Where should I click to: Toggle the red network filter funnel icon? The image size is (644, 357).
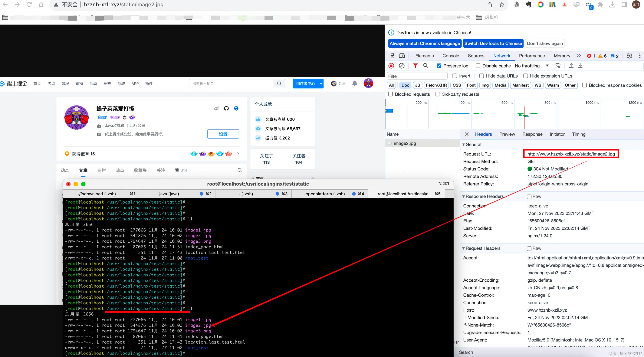click(415, 66)
